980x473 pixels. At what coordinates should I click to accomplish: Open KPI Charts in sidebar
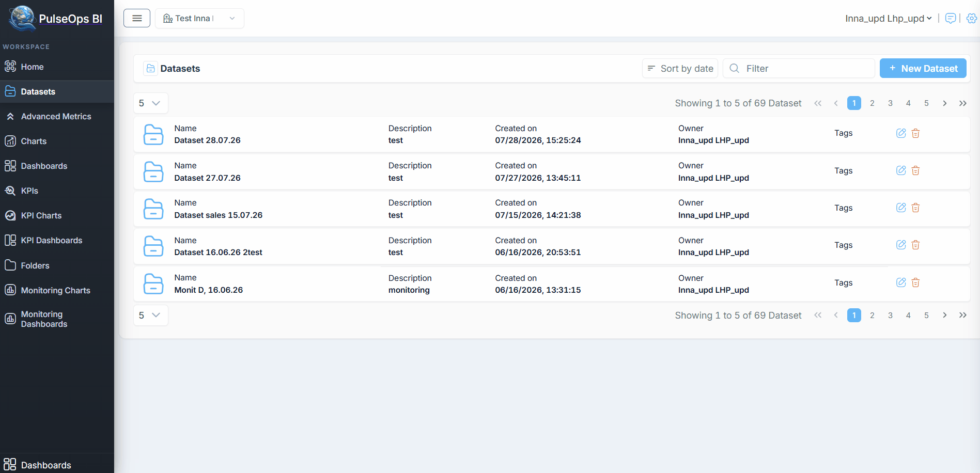pos(57,215)
